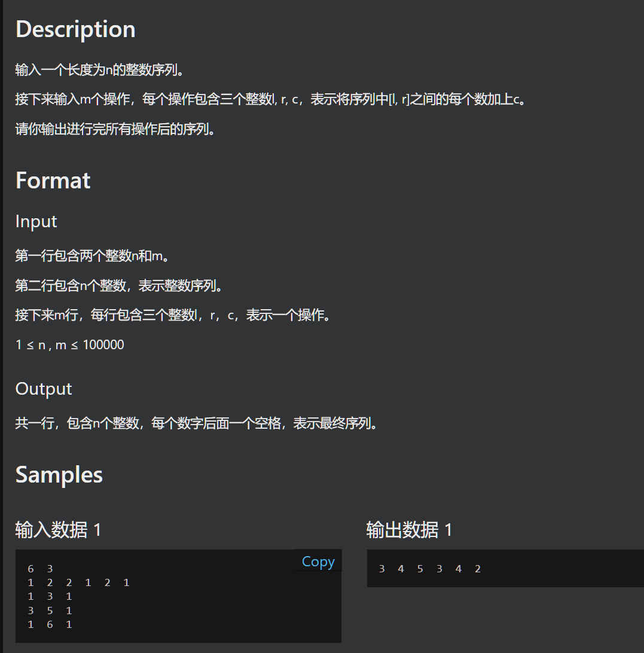Screen dimensions: 644x653
Task: Click the sample input line '1 2 2 1 2 1'
Action: (x=79, y=582)
